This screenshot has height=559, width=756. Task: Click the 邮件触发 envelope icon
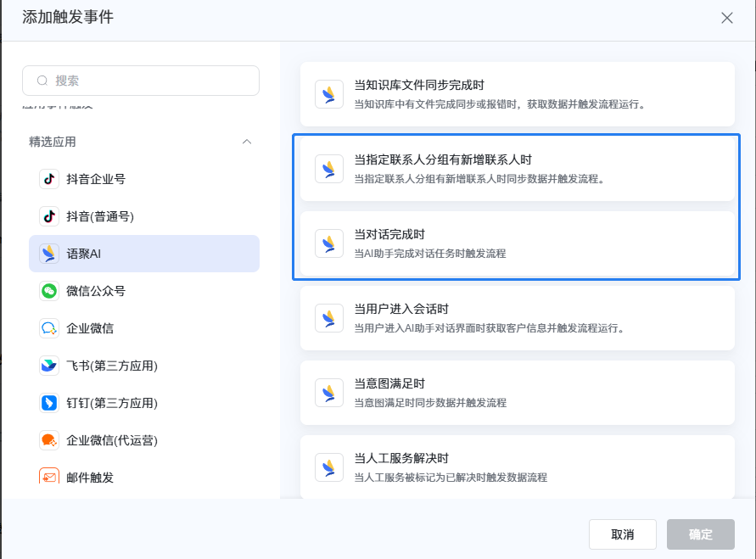point(49,477)
